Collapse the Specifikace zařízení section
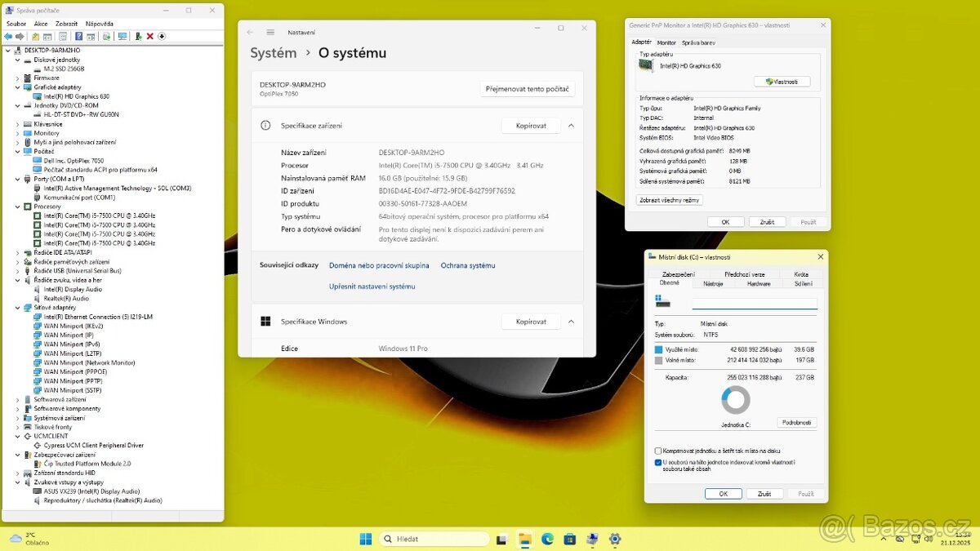This screenshot has width=980, height=551. pos(570,125)
